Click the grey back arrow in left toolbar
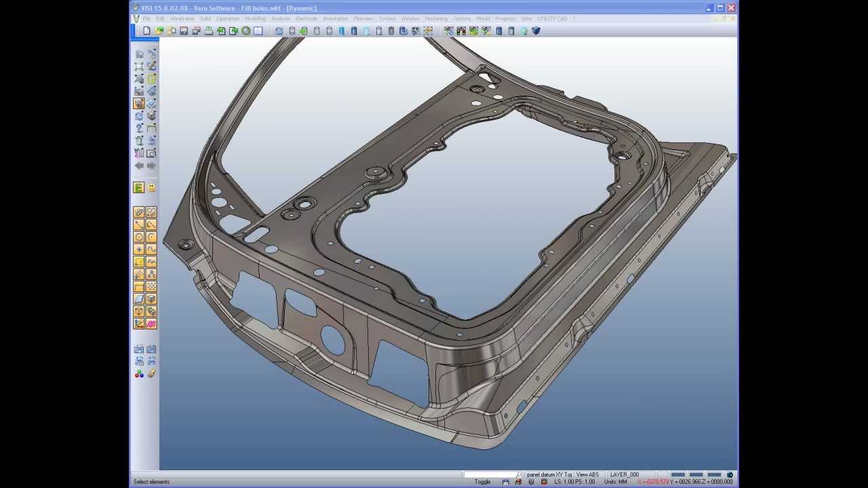Viewport: 868px width, 488px height. click(x=139, y=165)
